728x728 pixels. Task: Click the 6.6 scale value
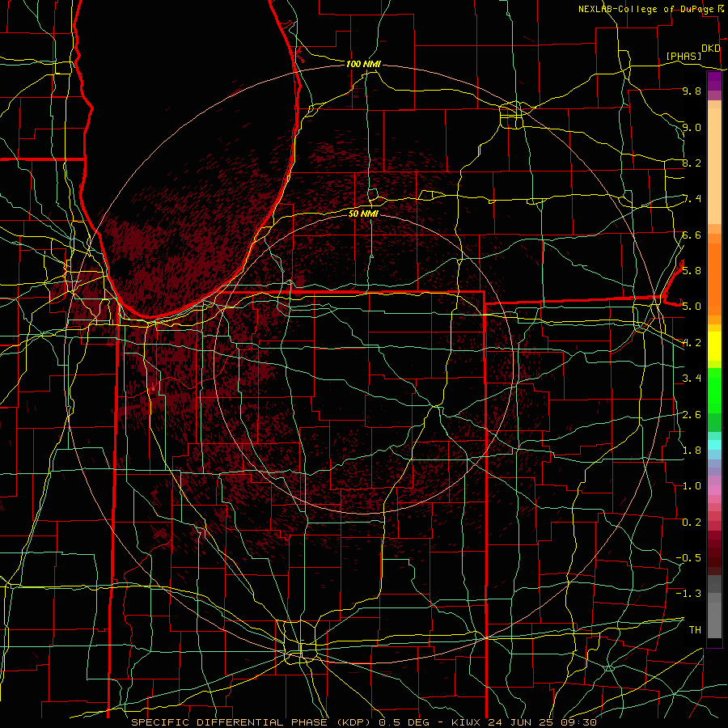(x=692, y=235)
